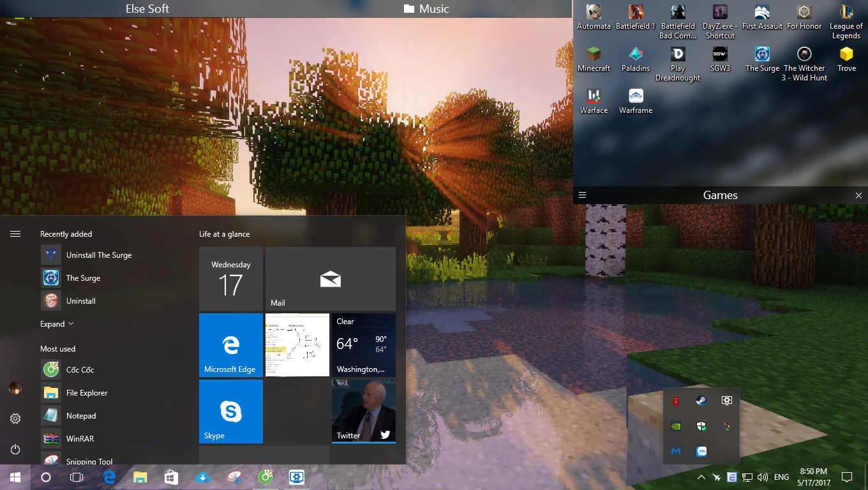Launch Notepad from the Most used list
The height and width of the screenshot is (490, 868).
[115, 416]
